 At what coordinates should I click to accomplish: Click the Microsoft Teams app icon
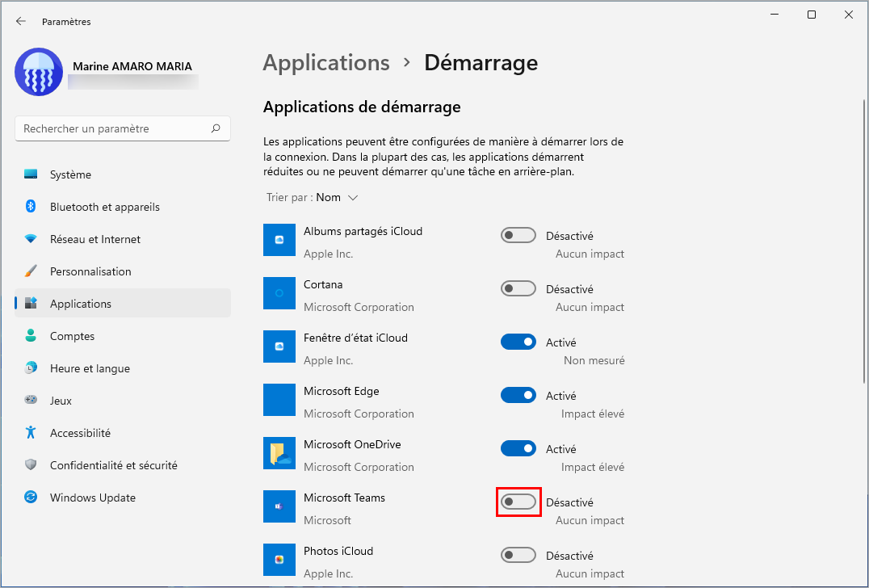279,506
